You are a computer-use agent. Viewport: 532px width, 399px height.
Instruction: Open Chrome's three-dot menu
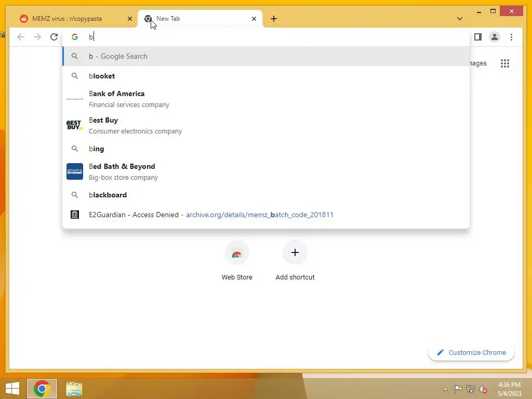pyautogui.click(x=511, y=37)
